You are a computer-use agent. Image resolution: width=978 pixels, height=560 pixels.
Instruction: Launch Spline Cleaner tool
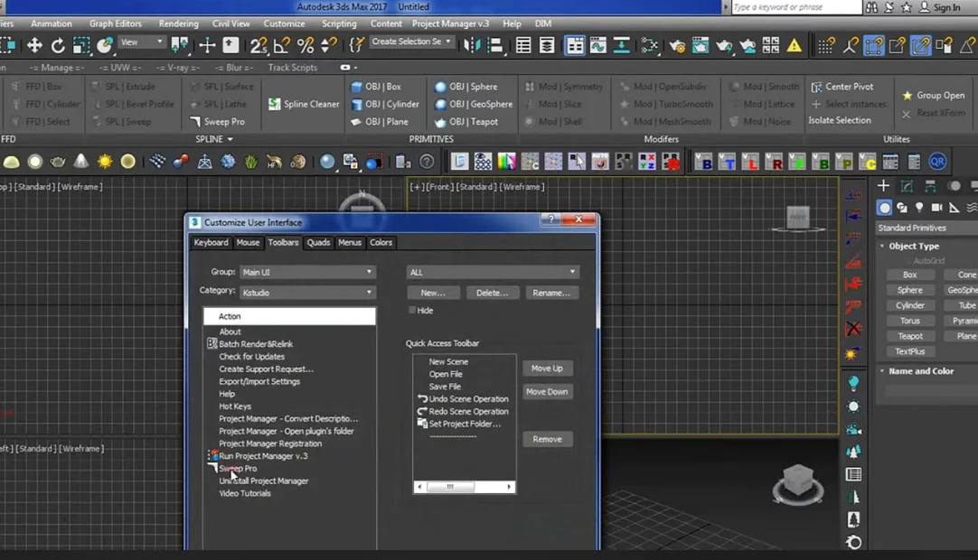[x=304, y=104]
